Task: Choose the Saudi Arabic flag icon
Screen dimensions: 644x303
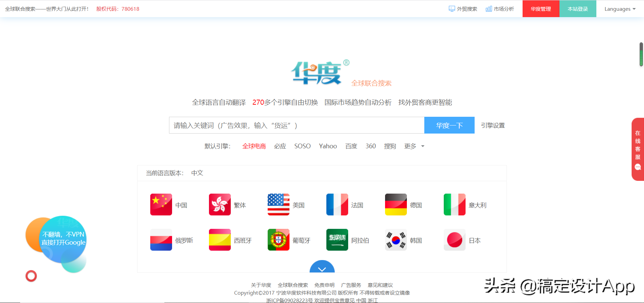Action: 337,240
